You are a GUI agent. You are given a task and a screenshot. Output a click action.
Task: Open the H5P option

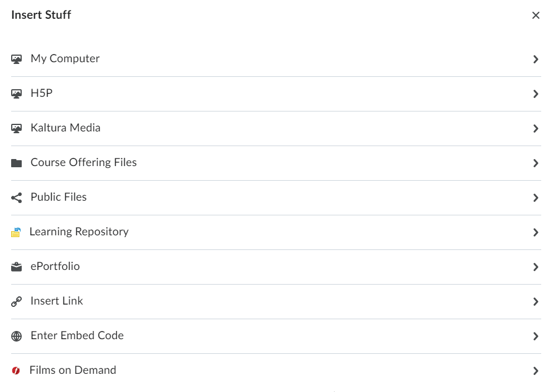[x=42, y=93]
